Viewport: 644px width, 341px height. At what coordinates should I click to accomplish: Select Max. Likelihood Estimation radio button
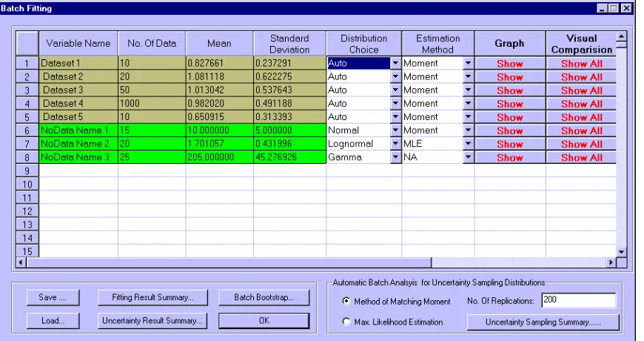(x=346, y=322)
